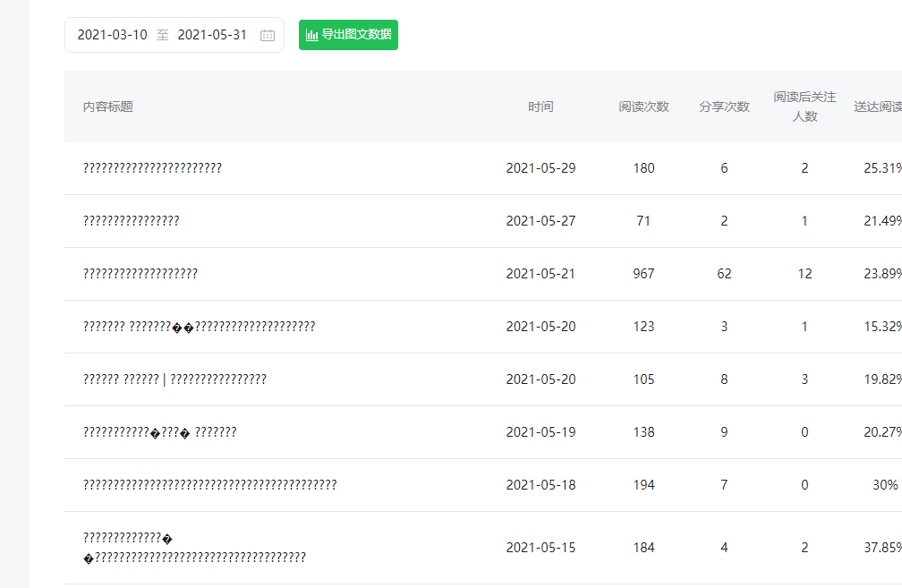Click the export chart icon on green button
Screen dimensions: 902x588
click(x=311, y=35)
